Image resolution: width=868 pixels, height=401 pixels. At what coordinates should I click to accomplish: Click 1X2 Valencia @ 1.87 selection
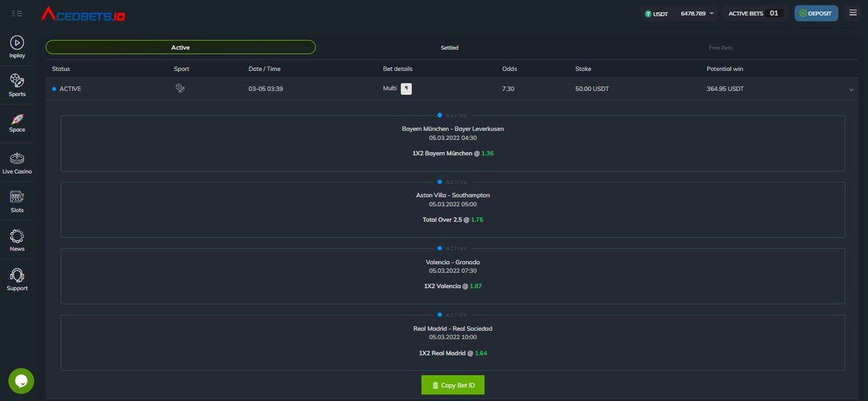(x=453, y=287)
